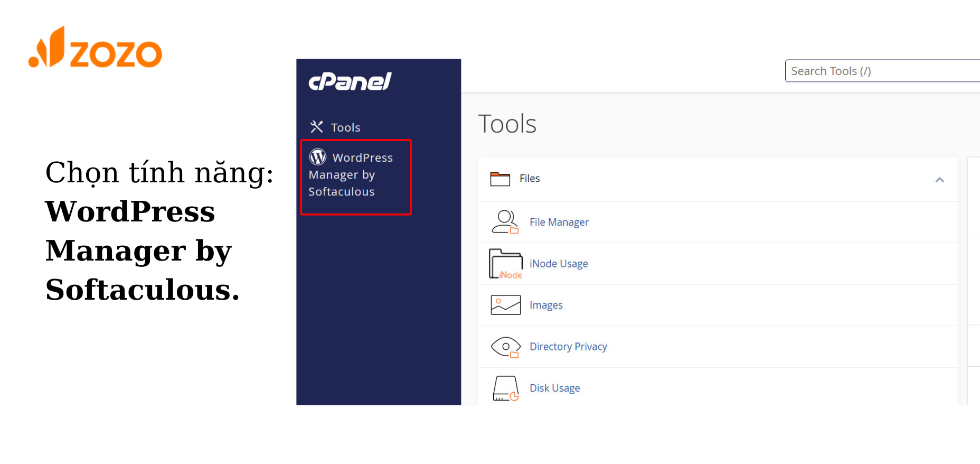980x464 pixels.
Task: Click the Zozo logo
Action: (95, 48)
